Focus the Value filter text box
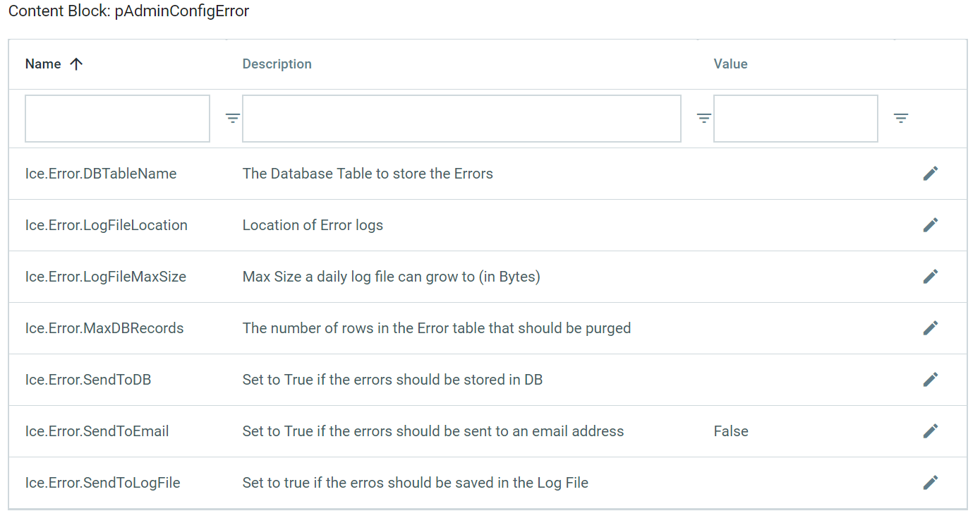The height and width of the screenshot is (523, 980). point(795,119)
